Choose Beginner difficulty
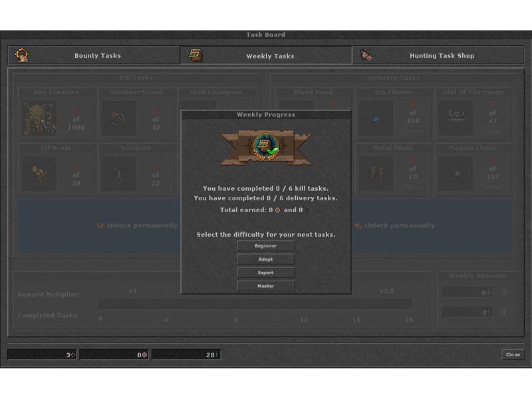The height and width of the screenshot is (399, 532). pos(265,246)
